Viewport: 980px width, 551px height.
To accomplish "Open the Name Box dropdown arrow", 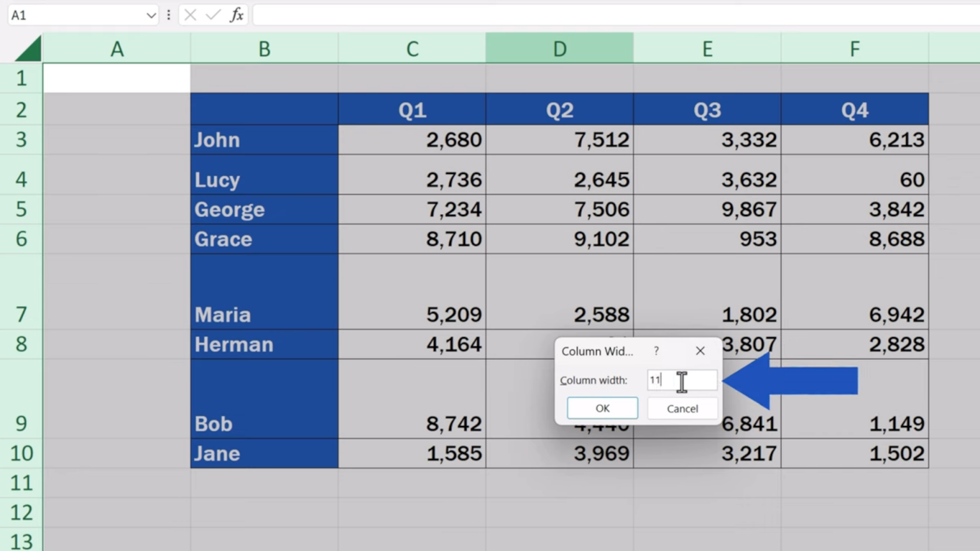I will (151, 15).
